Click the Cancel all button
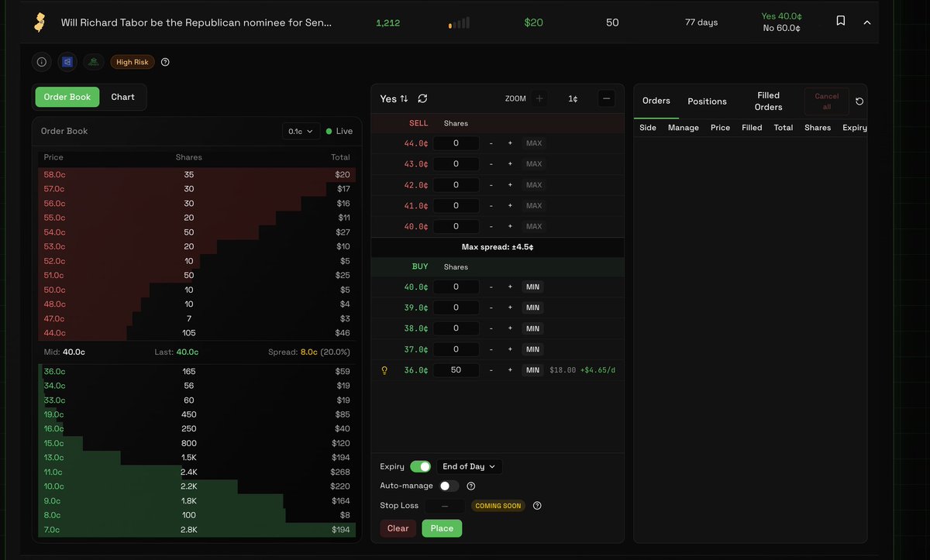930x560 pixels. tap(827, 101)
